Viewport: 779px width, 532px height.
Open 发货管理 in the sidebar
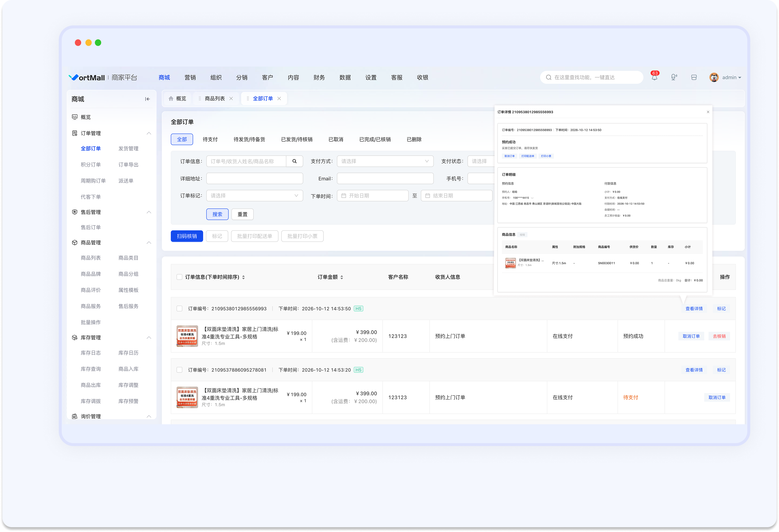128,148
